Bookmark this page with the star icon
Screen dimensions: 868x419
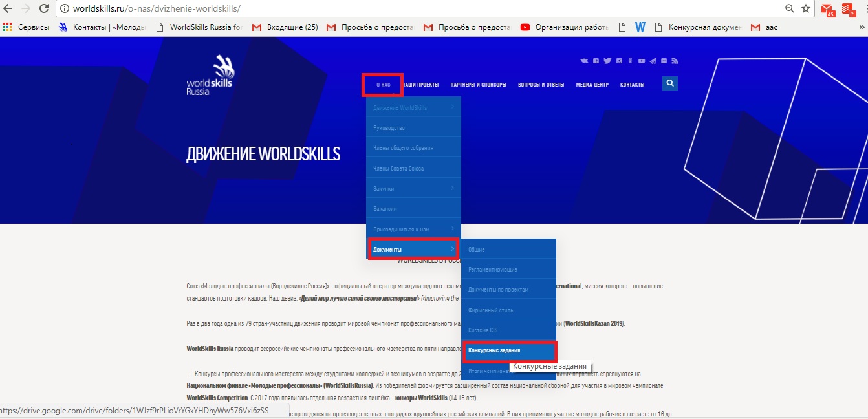806,9
